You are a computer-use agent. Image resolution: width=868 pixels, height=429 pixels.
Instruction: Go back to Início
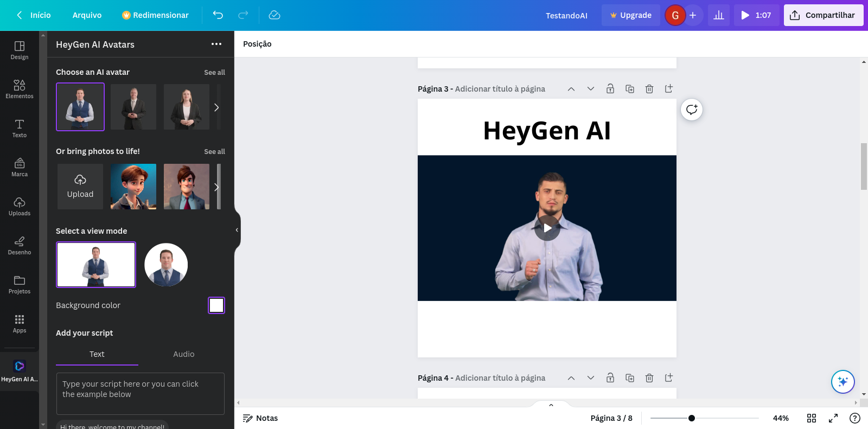[34, 15]
